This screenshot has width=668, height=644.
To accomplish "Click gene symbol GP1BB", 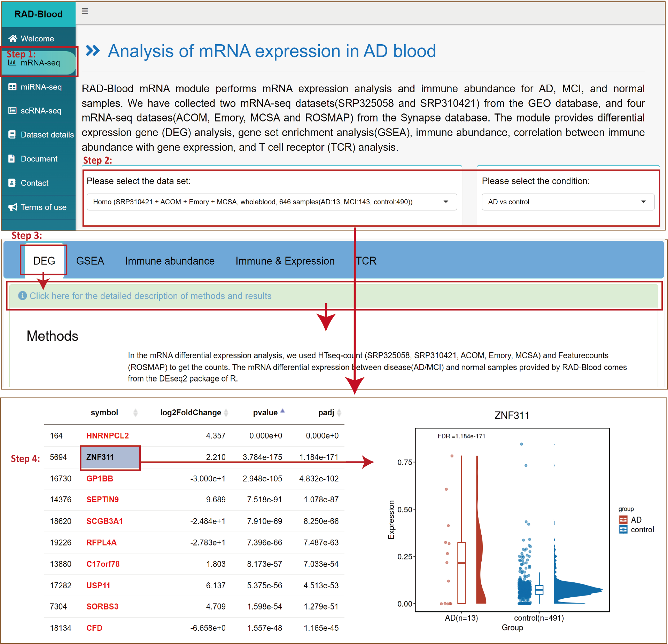I will click(100, 478).
